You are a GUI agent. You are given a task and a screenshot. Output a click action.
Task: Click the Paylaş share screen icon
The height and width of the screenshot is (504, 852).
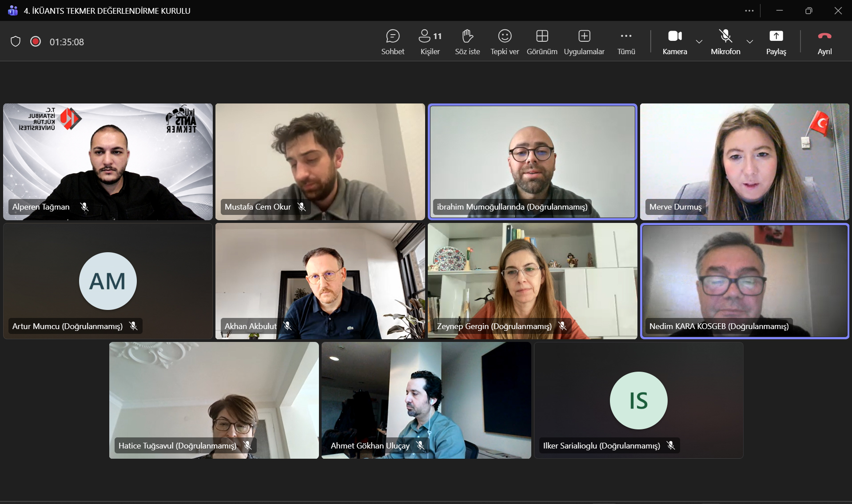(776, 36)
